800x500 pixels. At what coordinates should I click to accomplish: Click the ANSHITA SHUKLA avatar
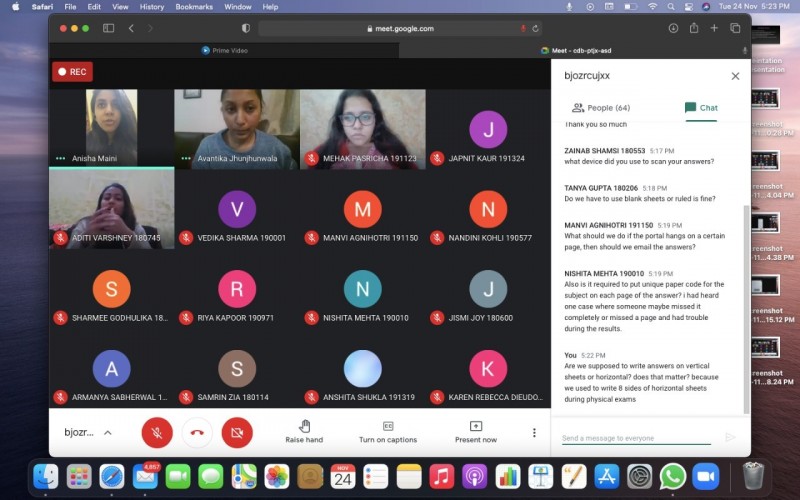point(362,368)
